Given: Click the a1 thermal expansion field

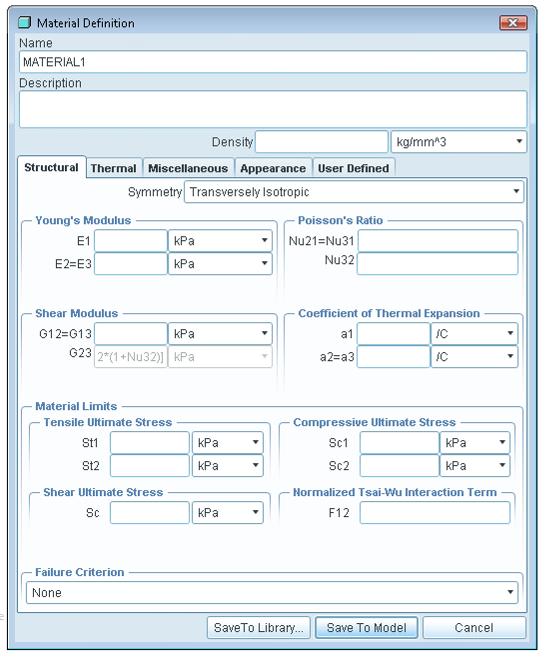Looking at the screenshot, I should pyautogui.click(x=394, y=334).
